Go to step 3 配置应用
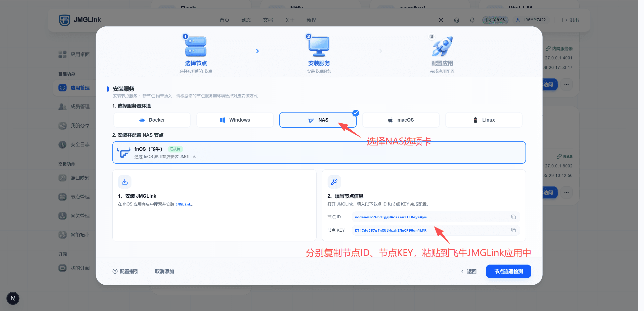 pos(442,54)
